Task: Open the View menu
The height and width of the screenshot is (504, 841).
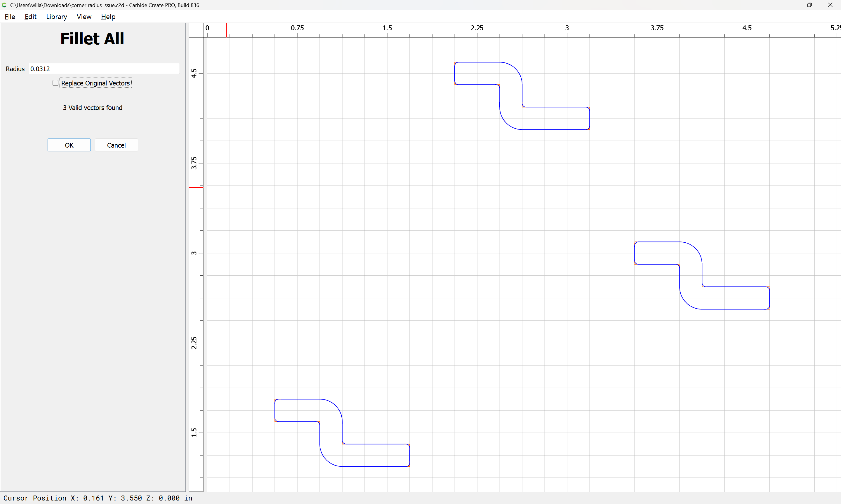Action: (x=84, y=17)
